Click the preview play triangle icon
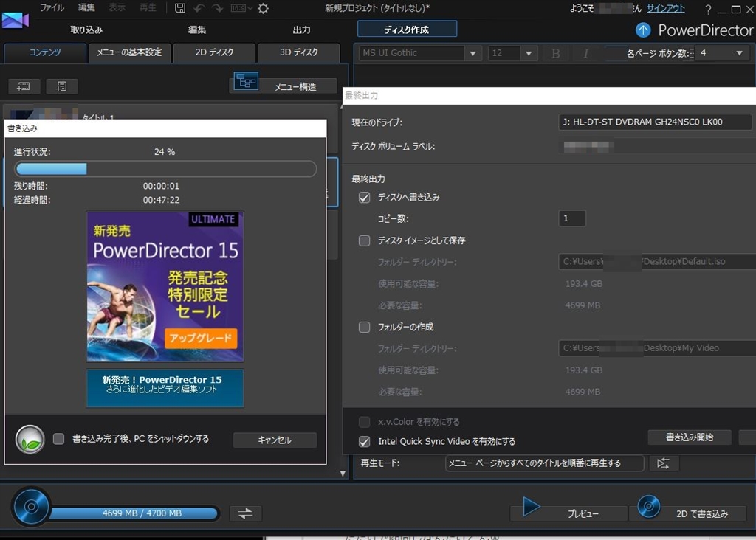The image size is (756, 540). pos(532,506)
